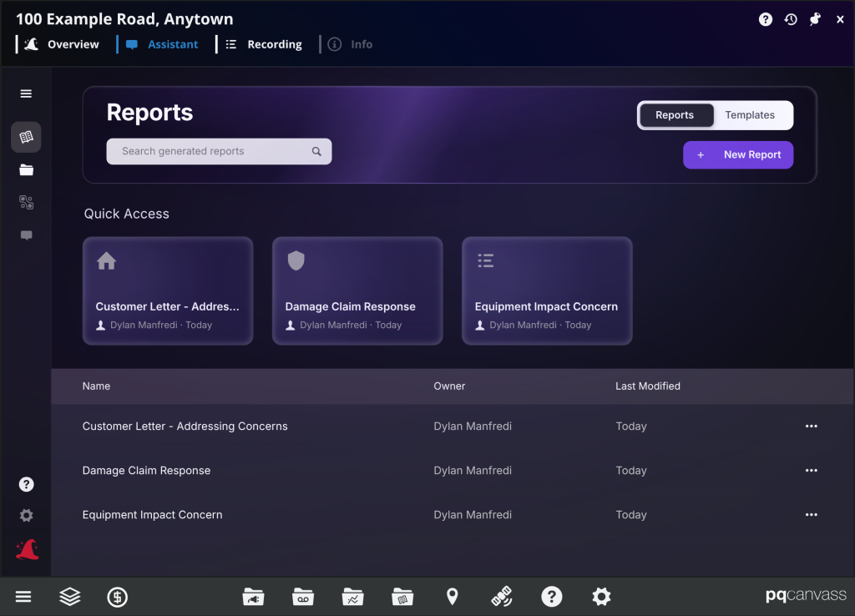This screenshot has height=616, width=855.
Task: Open the folder icon in sidebar
Action: 26,170
